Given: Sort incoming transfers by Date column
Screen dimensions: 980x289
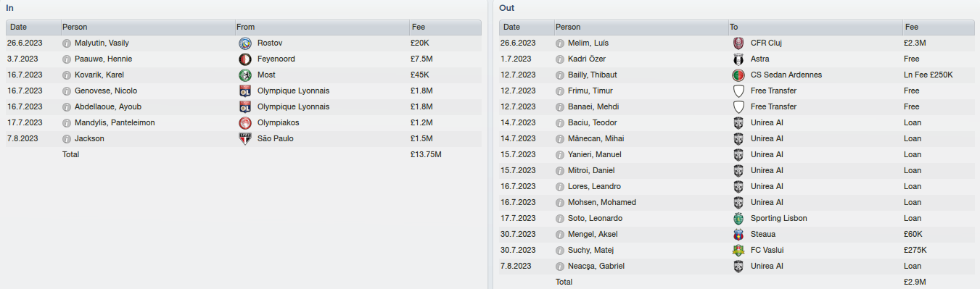Looking at the screenshot, I should (33, 27).
